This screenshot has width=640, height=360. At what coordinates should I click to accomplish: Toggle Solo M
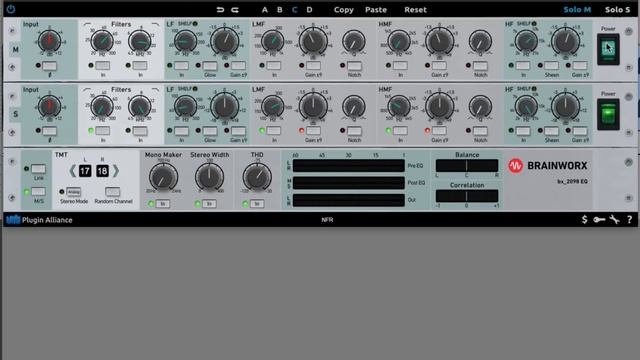click(x=577, y=9)
